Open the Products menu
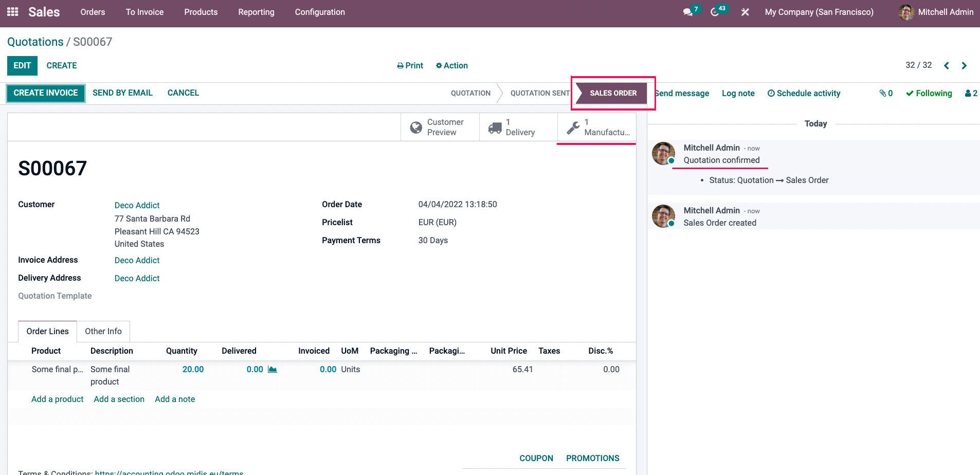The image size is (980, 475). pos(201,12)
